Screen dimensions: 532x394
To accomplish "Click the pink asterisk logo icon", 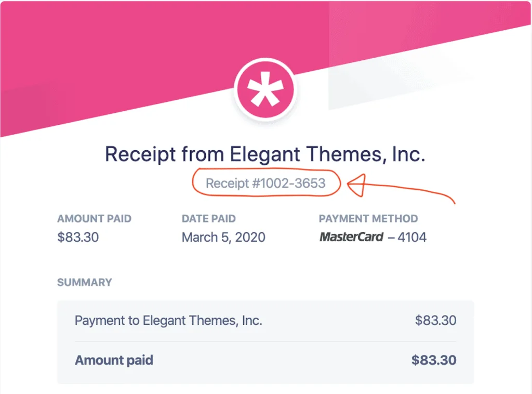I will tap(265, 90).
